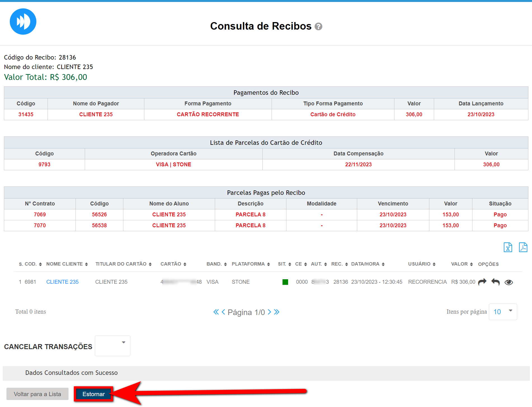Click the blue fast-forward logo icon
This screenshot has width=532, height=407.
(x=23, y=22)
